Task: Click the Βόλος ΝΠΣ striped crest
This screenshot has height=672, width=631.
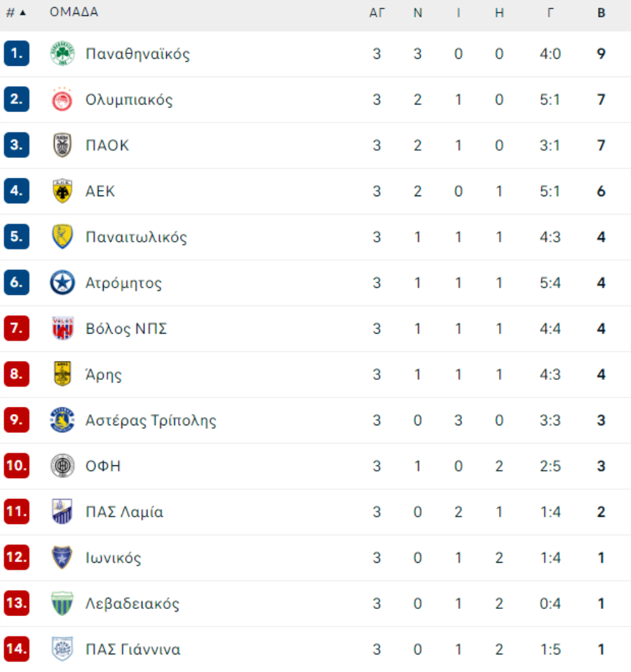Action: tap(62, 328)
